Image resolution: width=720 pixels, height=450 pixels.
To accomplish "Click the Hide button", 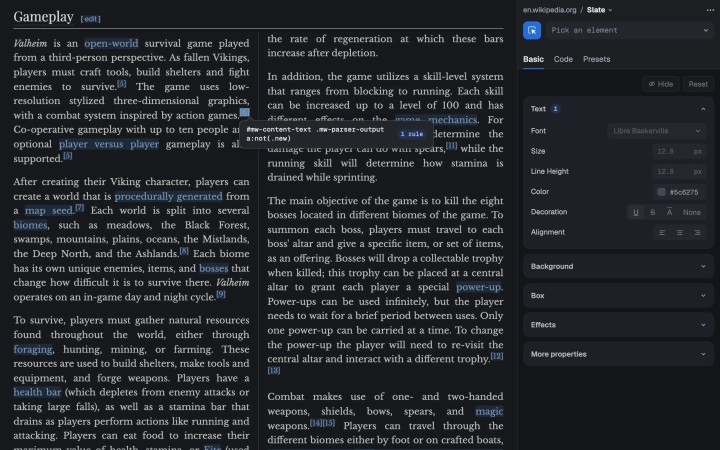I will tap(661, 84).
